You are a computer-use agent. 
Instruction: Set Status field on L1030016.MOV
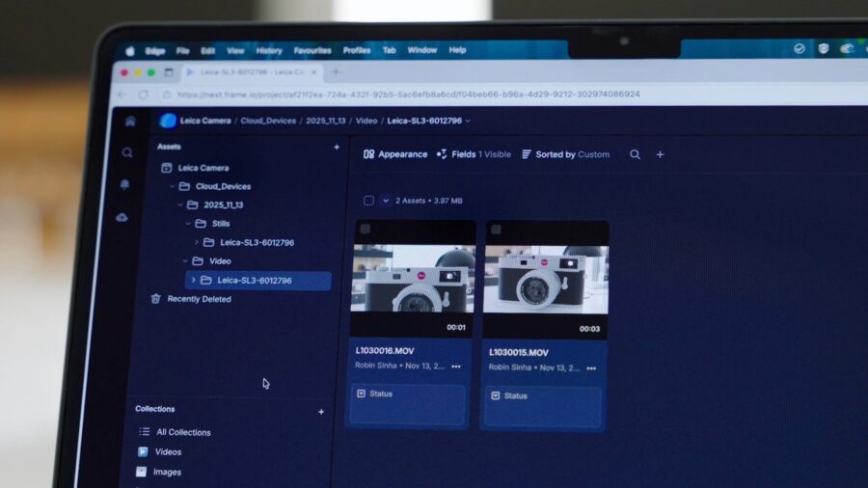408,404
